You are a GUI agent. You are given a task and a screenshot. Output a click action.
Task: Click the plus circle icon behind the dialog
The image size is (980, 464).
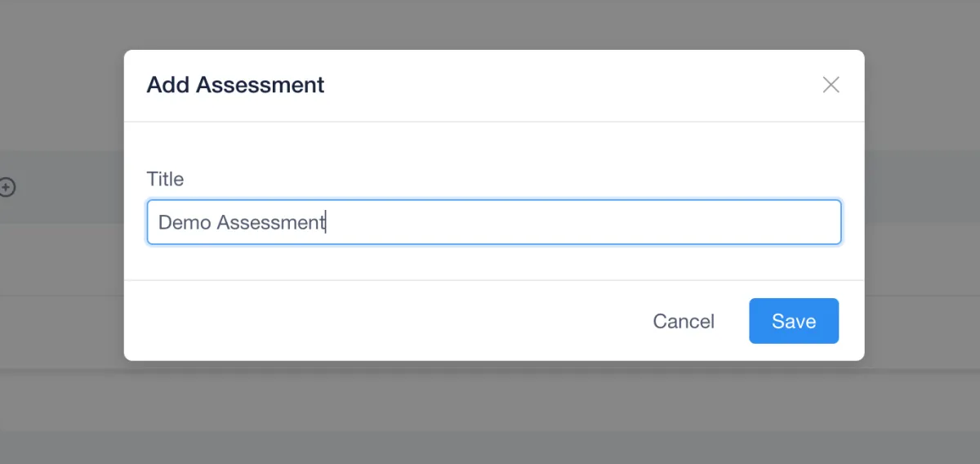[x=7, y=188]
